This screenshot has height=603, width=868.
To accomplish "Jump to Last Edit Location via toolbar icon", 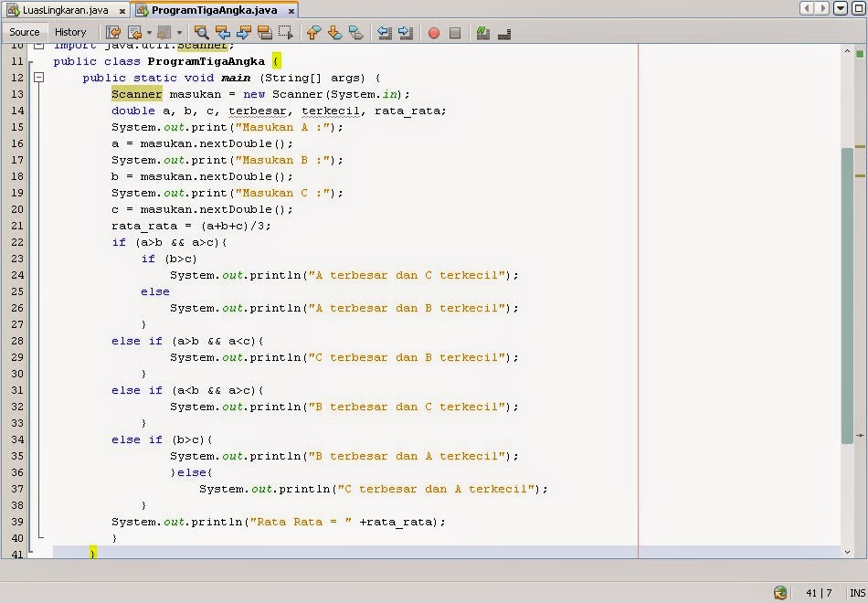I will pyautogui.click(x=111, y=33).
